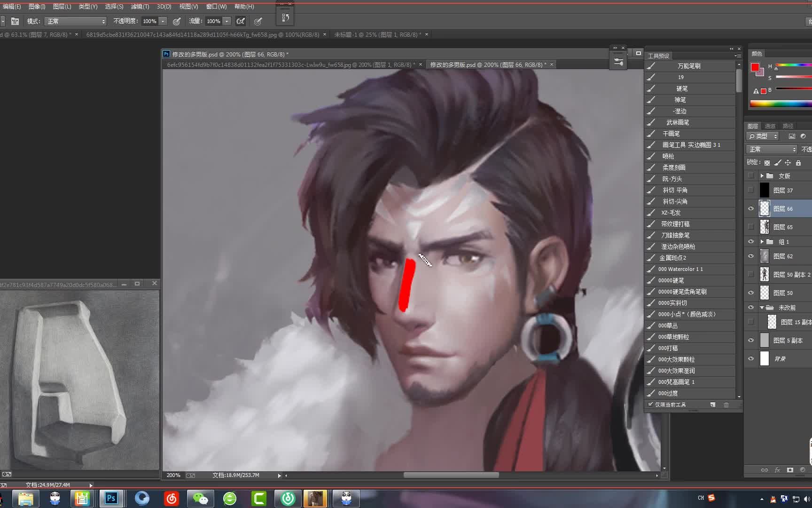Switch to the 路径 paths tab
The height and width of the screenshot is (508, 812).
pyautogui.click(x=788, y=126)
